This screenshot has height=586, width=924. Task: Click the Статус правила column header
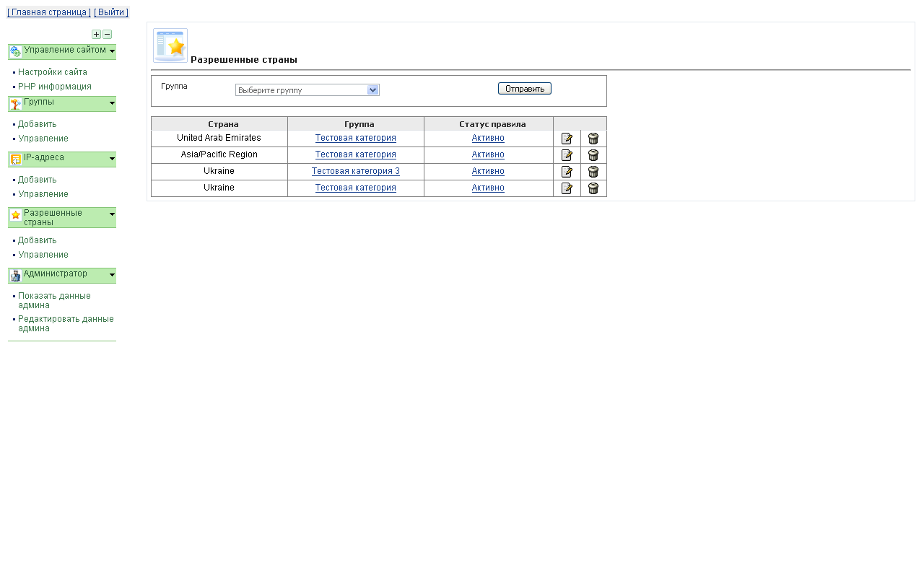pos(489,124)
